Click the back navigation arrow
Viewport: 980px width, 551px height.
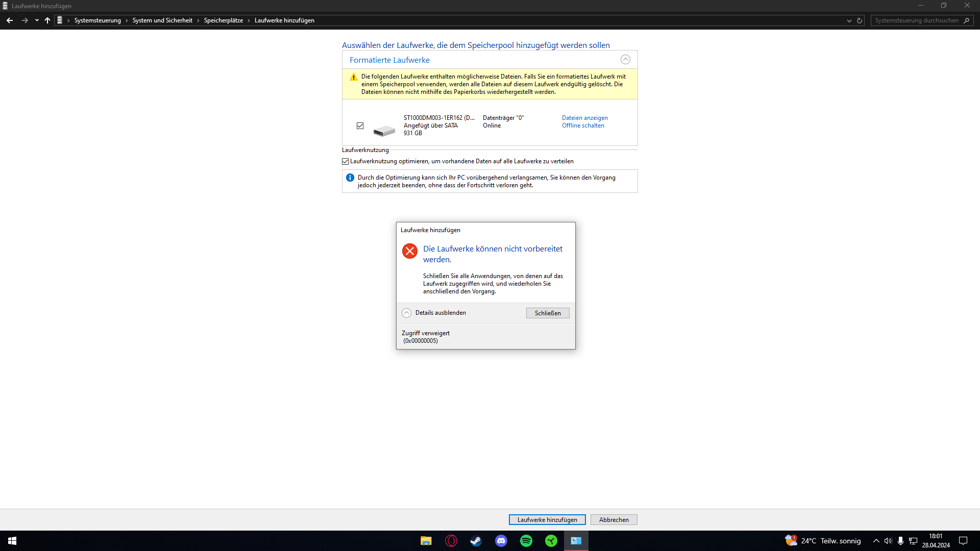coord(10,20)
